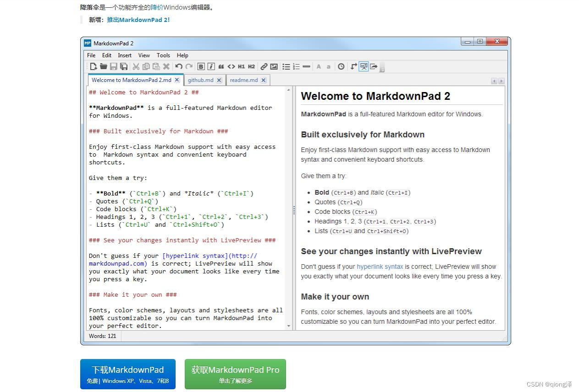Insert an unordered bullet list

(x=286, y=66)
